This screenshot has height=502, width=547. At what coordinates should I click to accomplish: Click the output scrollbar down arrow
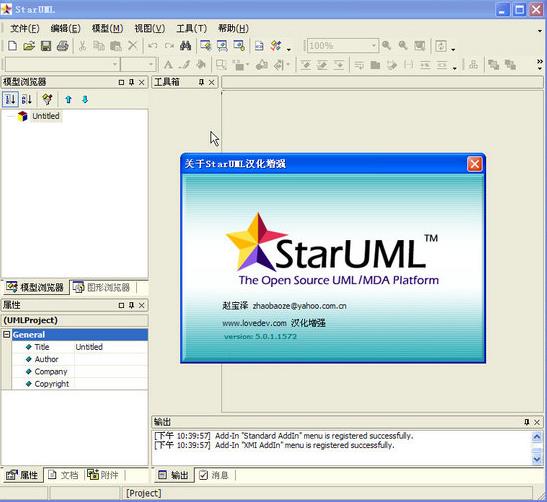tap(537, 459)
